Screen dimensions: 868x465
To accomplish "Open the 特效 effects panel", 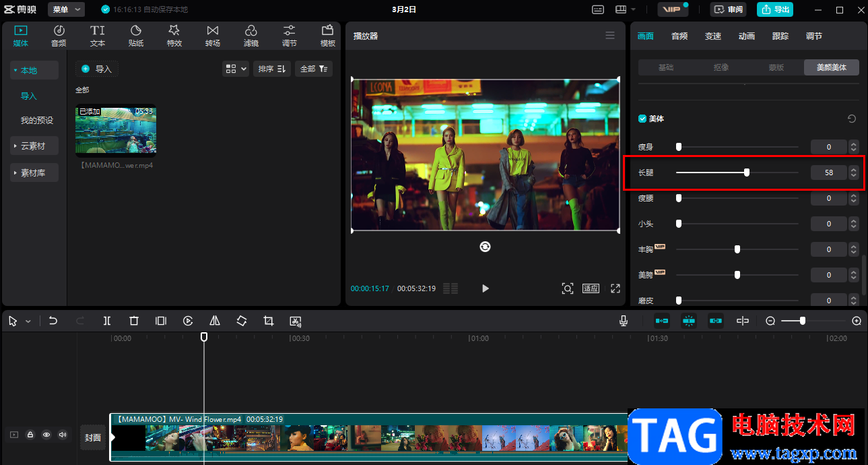I will pos(174,36).
